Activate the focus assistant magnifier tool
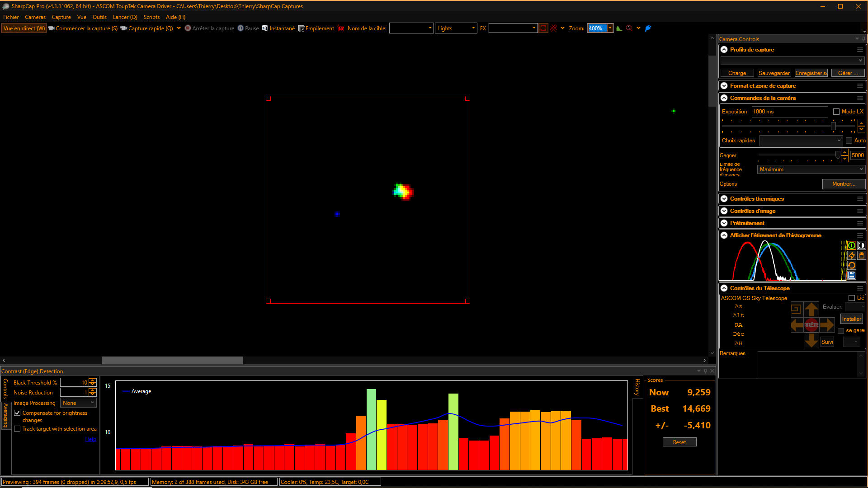This screenshot has height=488, width=868. 629,28
